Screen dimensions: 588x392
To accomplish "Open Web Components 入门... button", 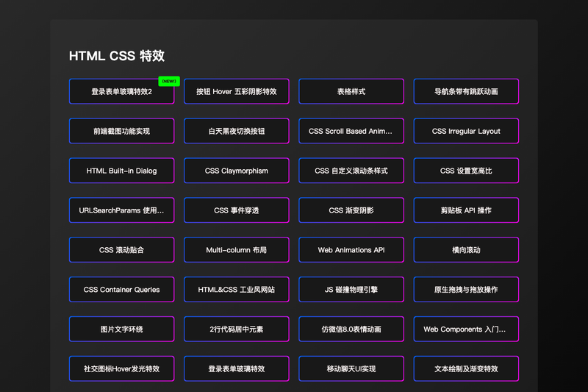I will 466,329.
